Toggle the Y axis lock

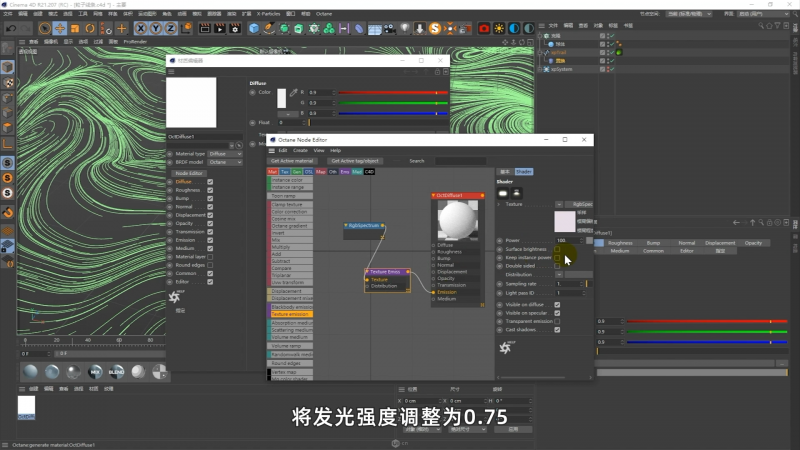156,29
